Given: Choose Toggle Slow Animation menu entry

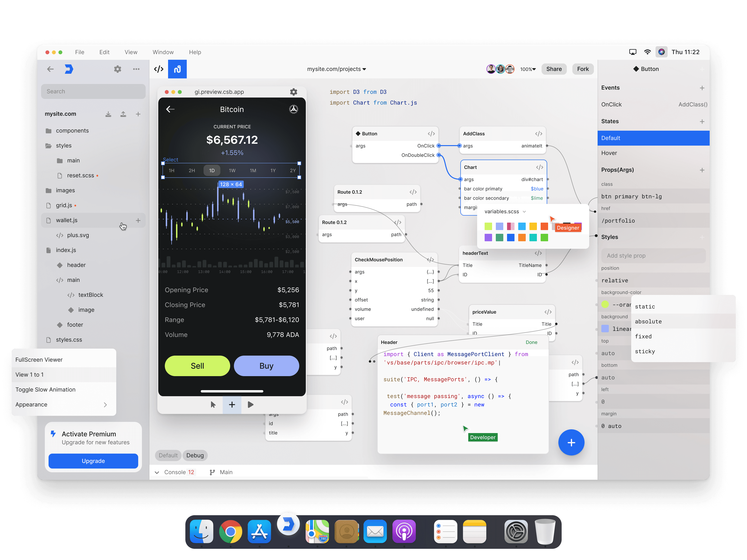Looking at the screenshot, I should tap(46, 389).
